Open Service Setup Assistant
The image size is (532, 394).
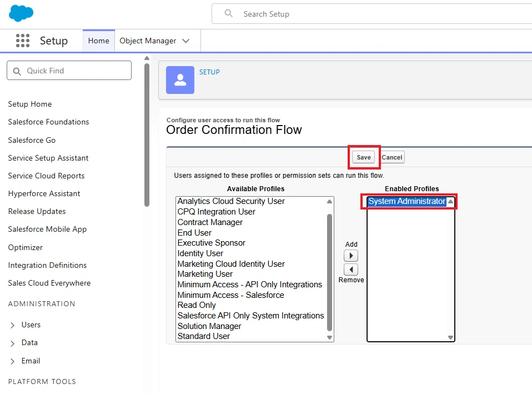pos(48,158)
